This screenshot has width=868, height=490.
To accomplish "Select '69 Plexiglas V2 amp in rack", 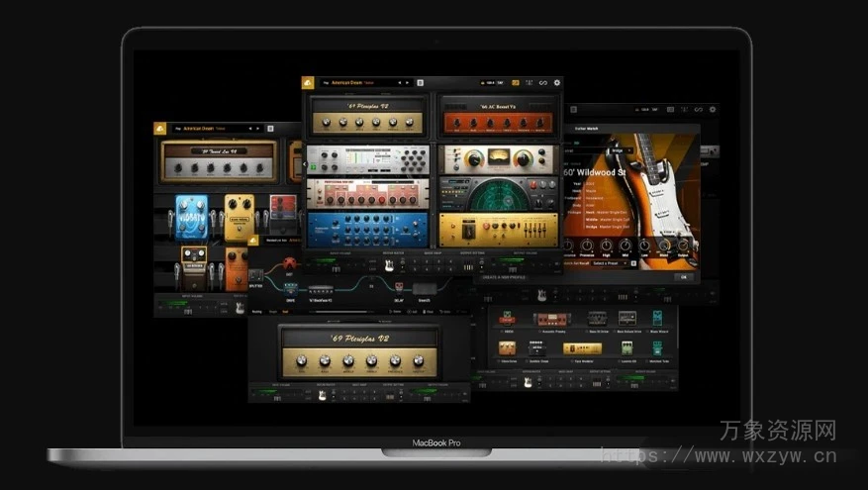I will pos(367,117).
